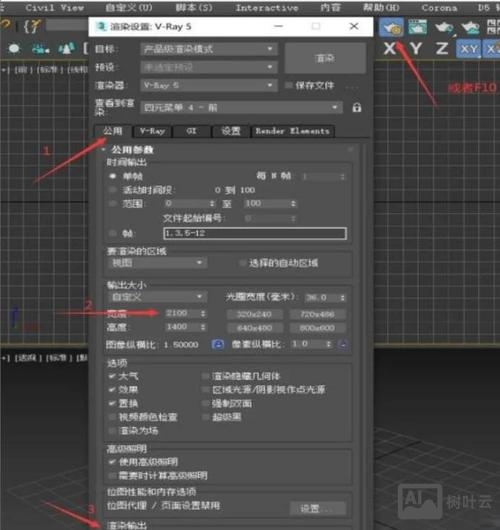Uncheck the 效果 effects checkbox
Viewport: 500px width, 530px height.
point(112,390)
